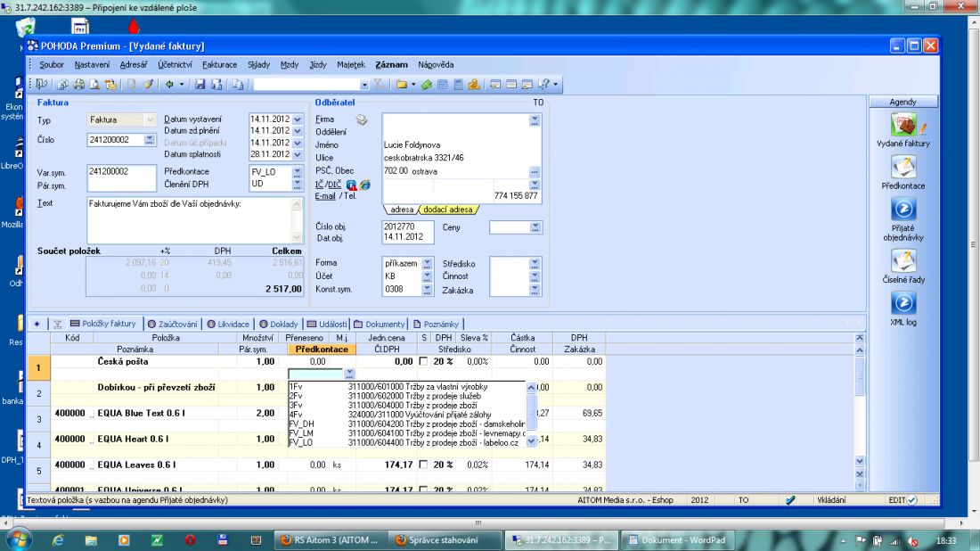Click the save diskette toolbar icon
980x551 pixels.
pos(200,85)
